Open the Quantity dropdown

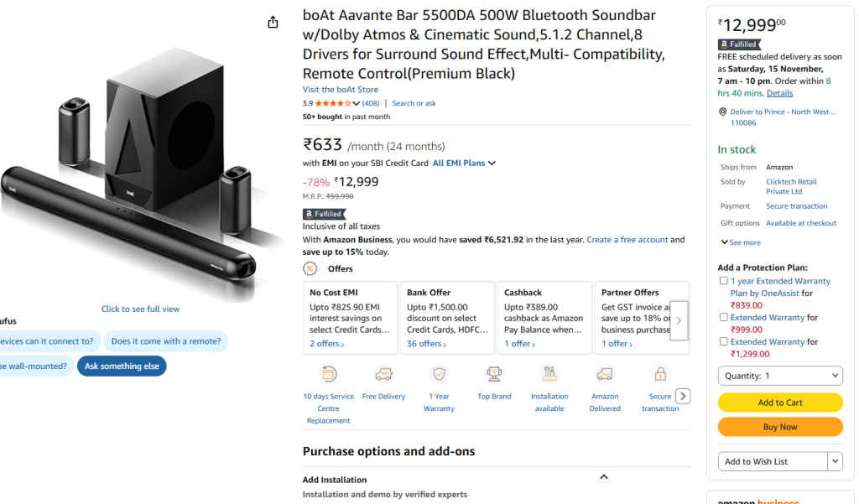pyautogui.click(x=780, y=376)
